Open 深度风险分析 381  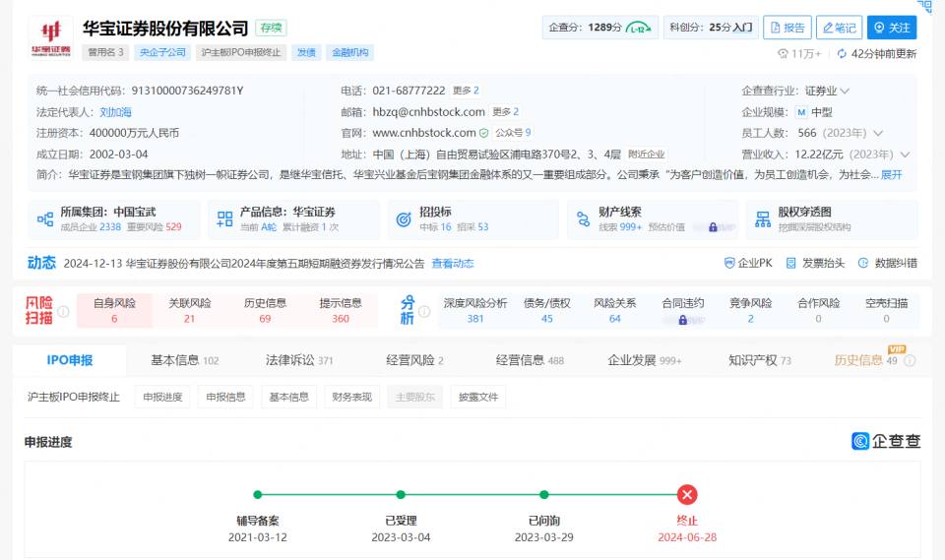coord(475,310)
